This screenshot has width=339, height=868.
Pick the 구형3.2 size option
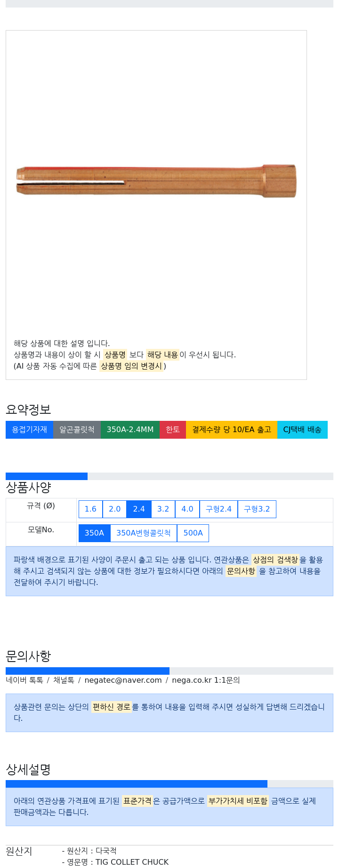(x=257, y=509)
